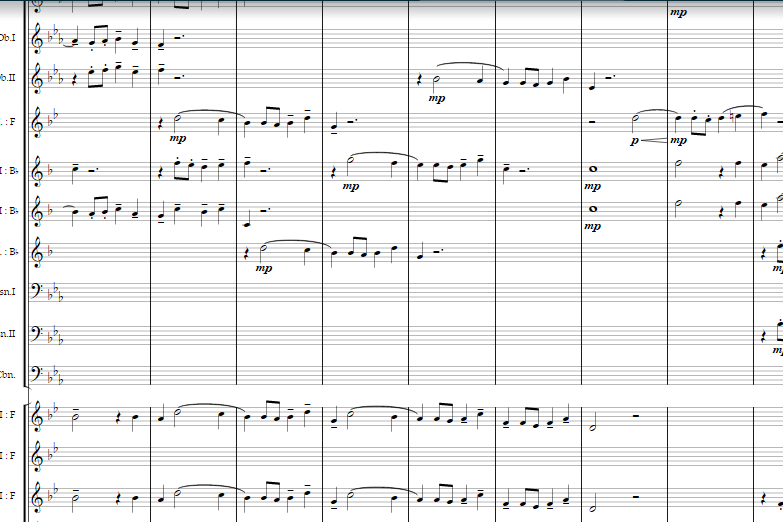Image resolution: width=783 pixels, height=522 pixels.
Task: Click whole note above upper mp marking
Action: [x=593, y=169]
